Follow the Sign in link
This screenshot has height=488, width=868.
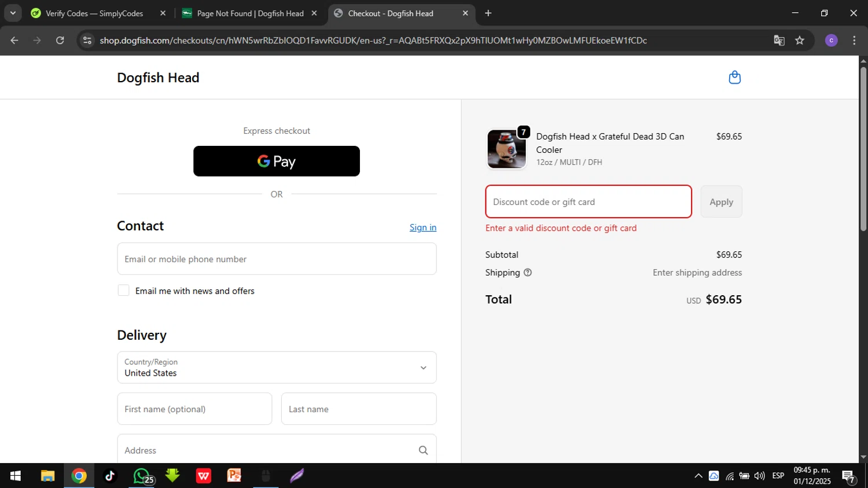(x=423, y=228)
